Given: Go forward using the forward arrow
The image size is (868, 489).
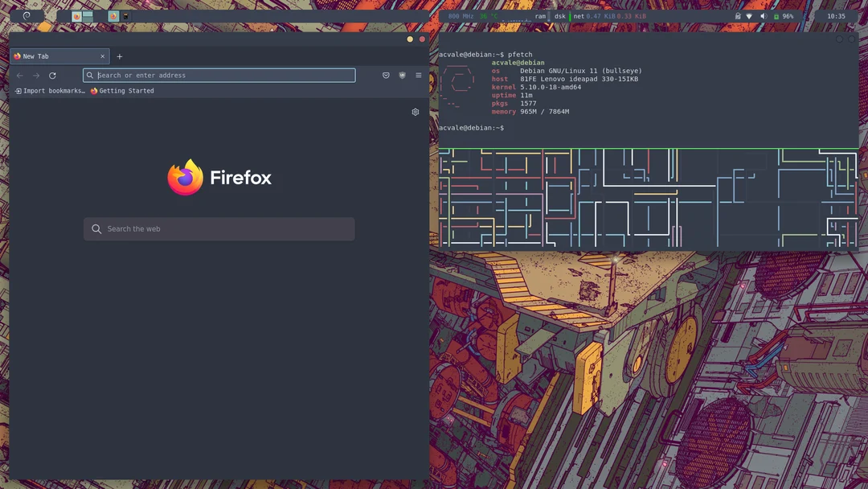Looking at the screenshot, I should pos(35,75).
